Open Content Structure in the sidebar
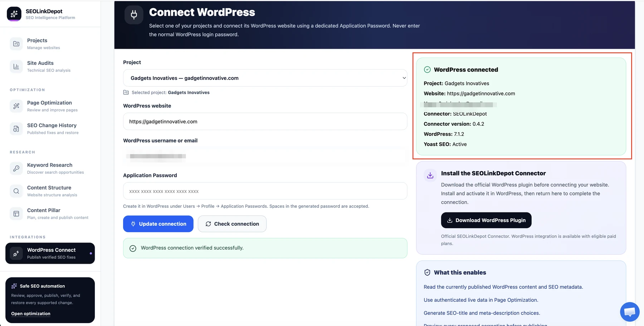This screenshot has width=644, height=326. [50, 191]
